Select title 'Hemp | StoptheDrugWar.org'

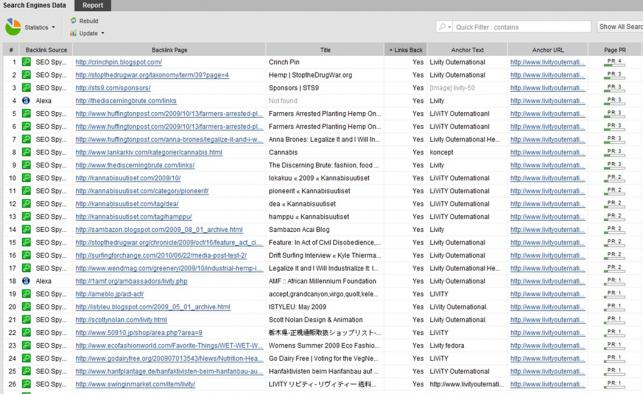(x=310, y=75)
